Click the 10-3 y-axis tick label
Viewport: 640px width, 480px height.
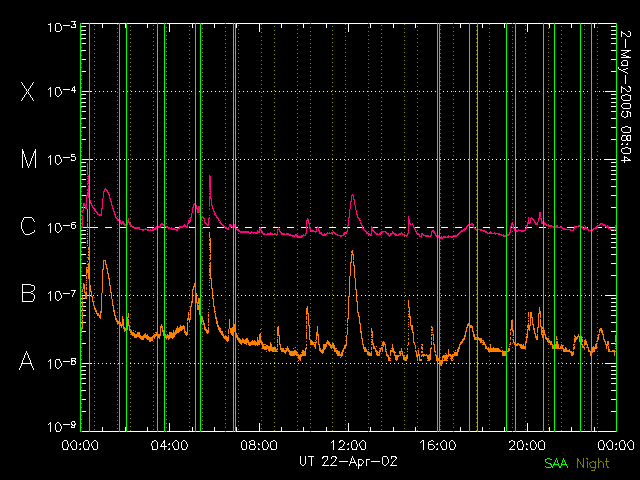pyautogui.click(x=62, y=27)
